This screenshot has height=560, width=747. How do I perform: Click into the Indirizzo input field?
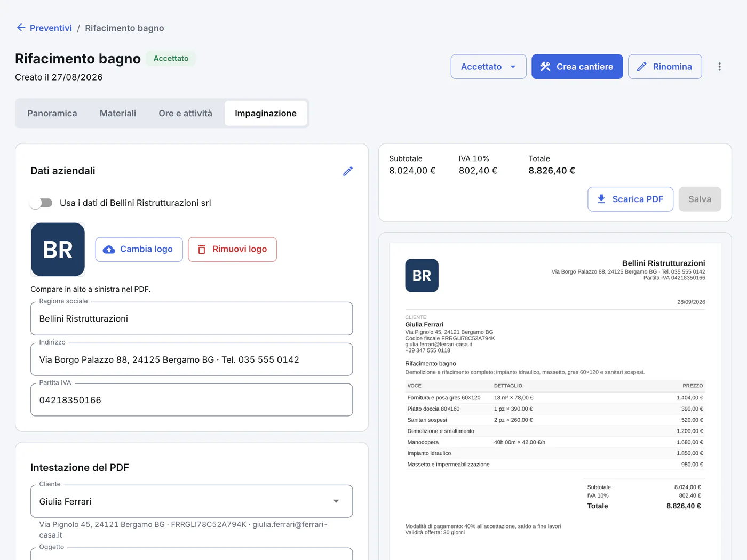pos(192,359)
